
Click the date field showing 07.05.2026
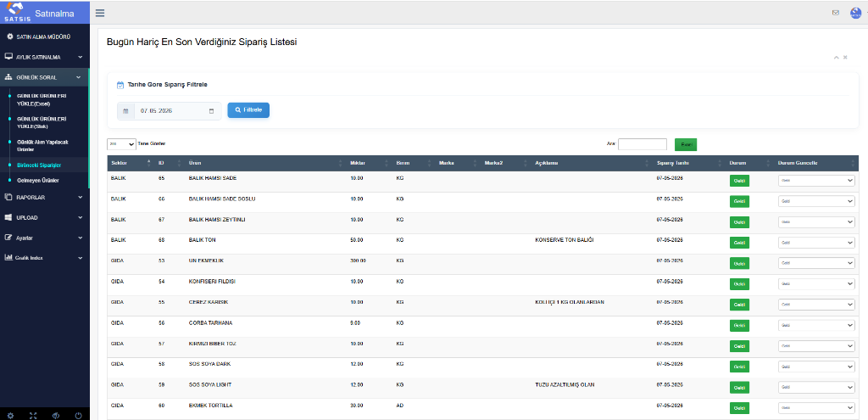tap(177, 111)
